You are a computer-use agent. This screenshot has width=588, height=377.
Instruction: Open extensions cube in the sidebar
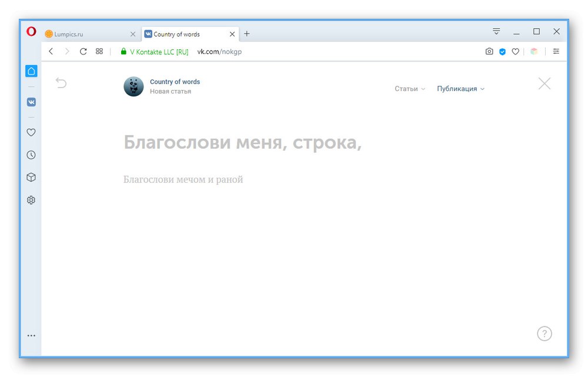click(31, 178)
